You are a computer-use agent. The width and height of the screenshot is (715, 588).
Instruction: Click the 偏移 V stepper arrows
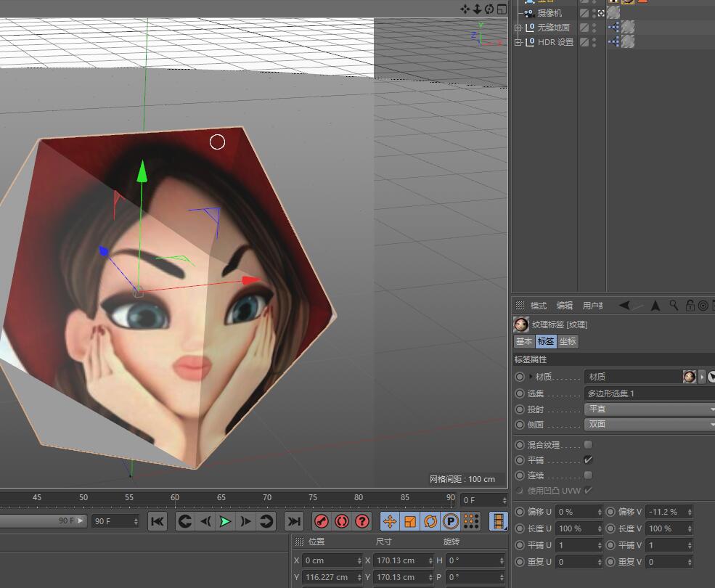click(690, 513)
